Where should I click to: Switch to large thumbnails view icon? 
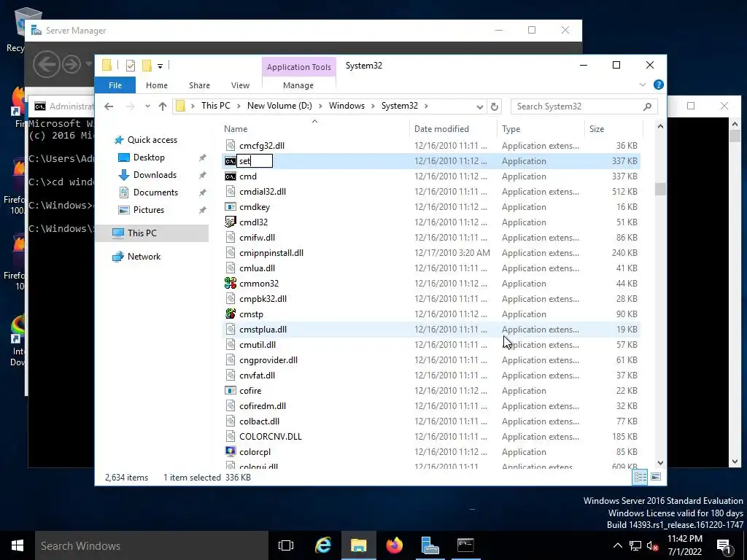656,477
